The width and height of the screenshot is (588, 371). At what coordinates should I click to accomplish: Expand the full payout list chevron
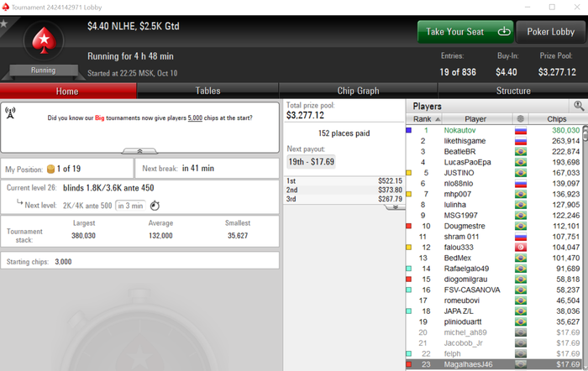point(395,207)
